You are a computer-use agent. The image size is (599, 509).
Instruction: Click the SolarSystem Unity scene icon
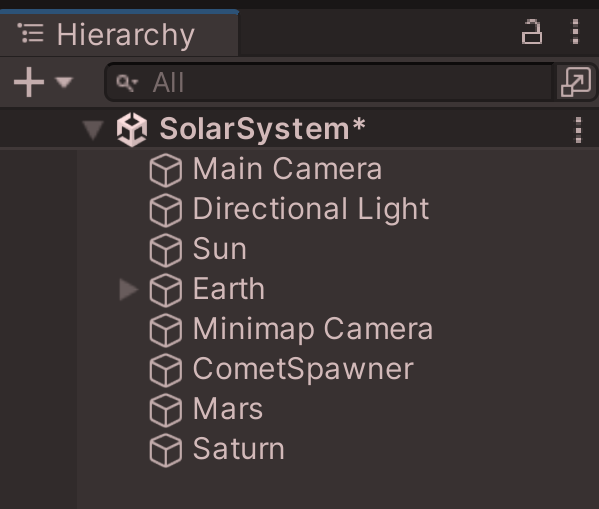132,130
